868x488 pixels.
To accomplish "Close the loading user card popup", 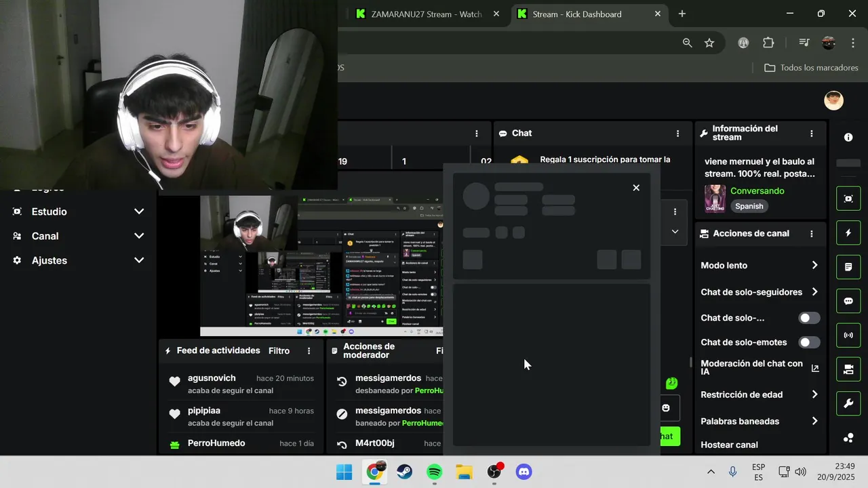I will (636, 188).
